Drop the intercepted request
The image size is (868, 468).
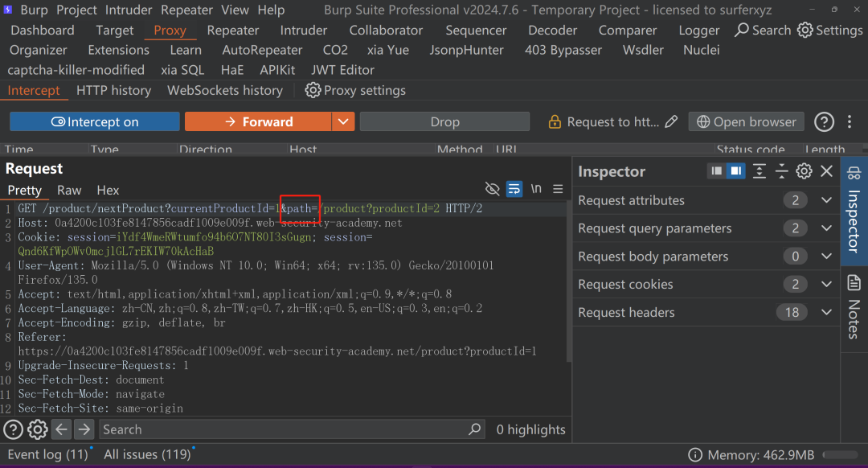[444, 122]
